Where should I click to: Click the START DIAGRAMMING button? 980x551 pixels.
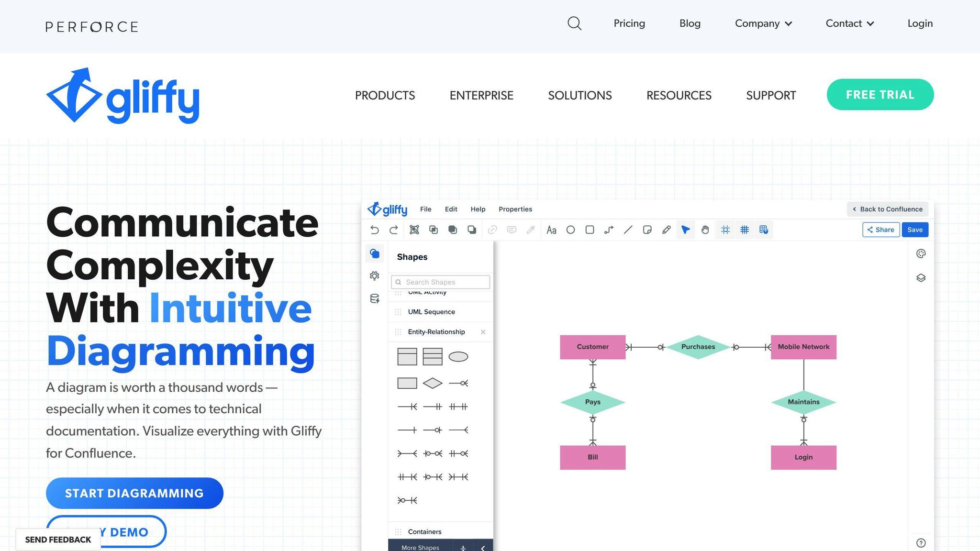(134, 493)
